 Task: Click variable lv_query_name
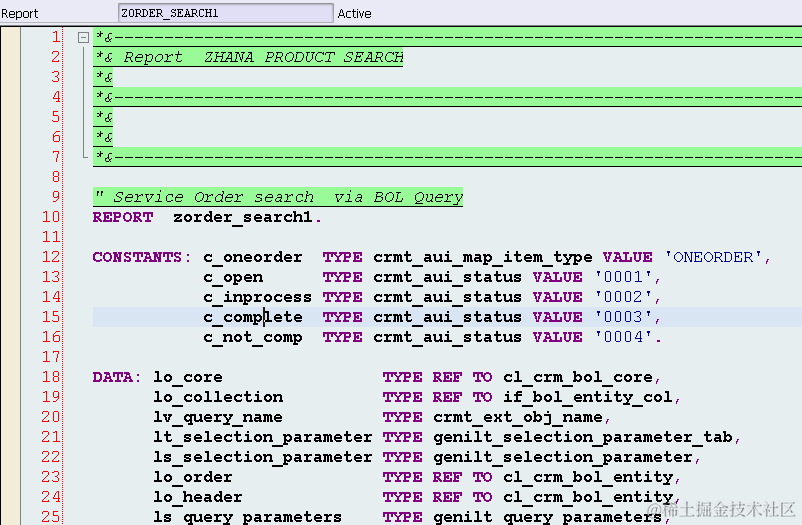[x=218, y=418]
